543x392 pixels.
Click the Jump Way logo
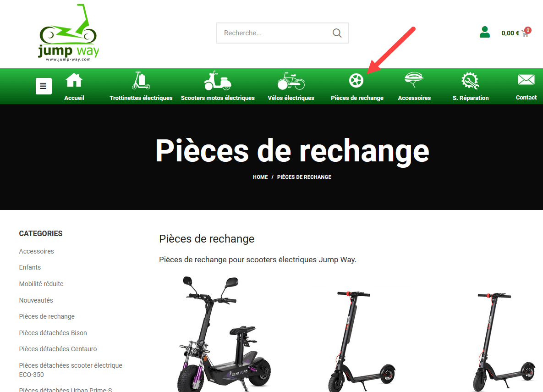(69, 33)
